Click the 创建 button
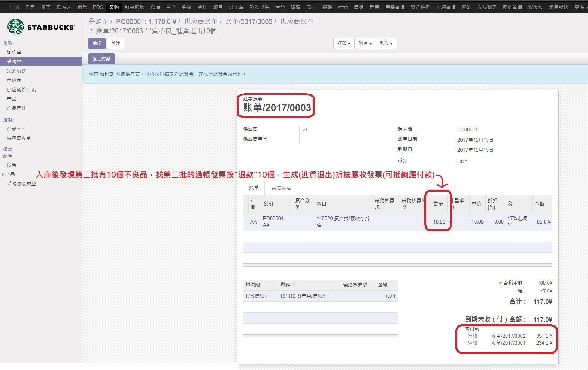588x370 pixels. pyautogui.click(x=116, y=43)
